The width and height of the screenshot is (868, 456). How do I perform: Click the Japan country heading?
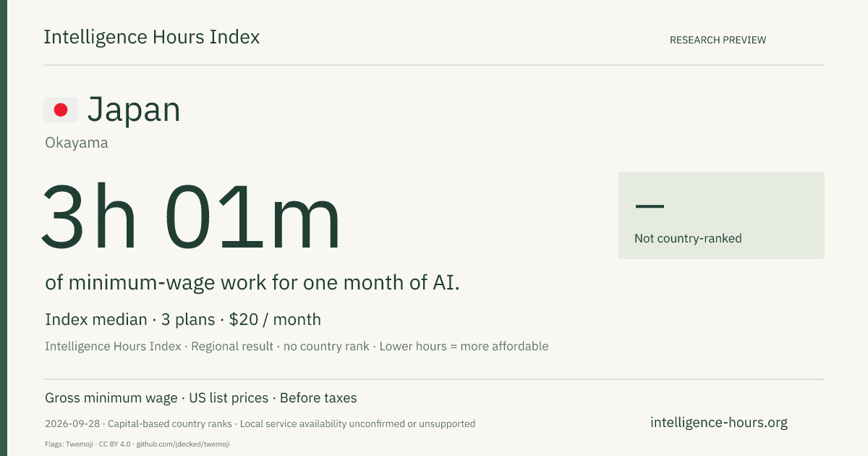coord(134,109)
